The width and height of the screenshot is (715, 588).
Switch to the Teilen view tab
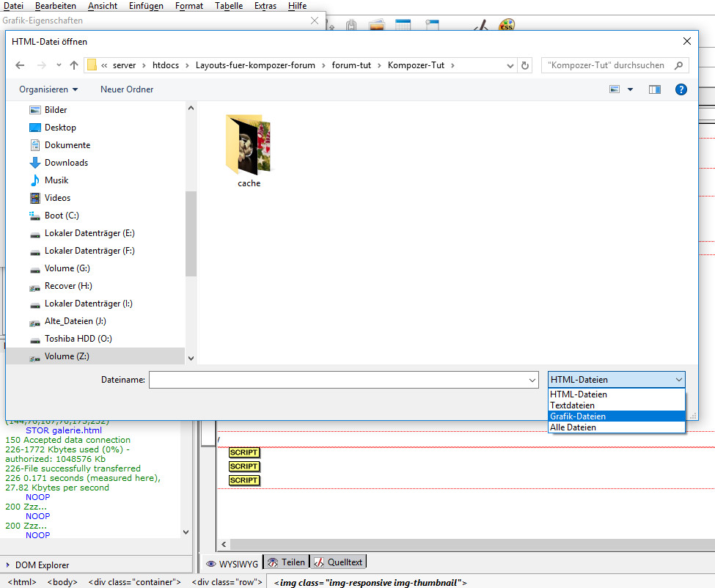286,562
